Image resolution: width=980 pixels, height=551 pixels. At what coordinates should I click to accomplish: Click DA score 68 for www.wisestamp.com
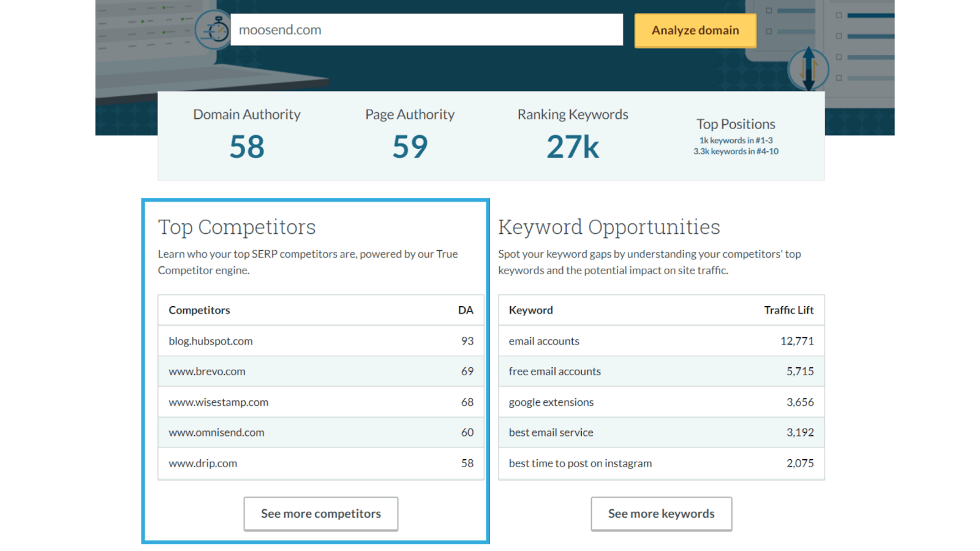(467, 402)
